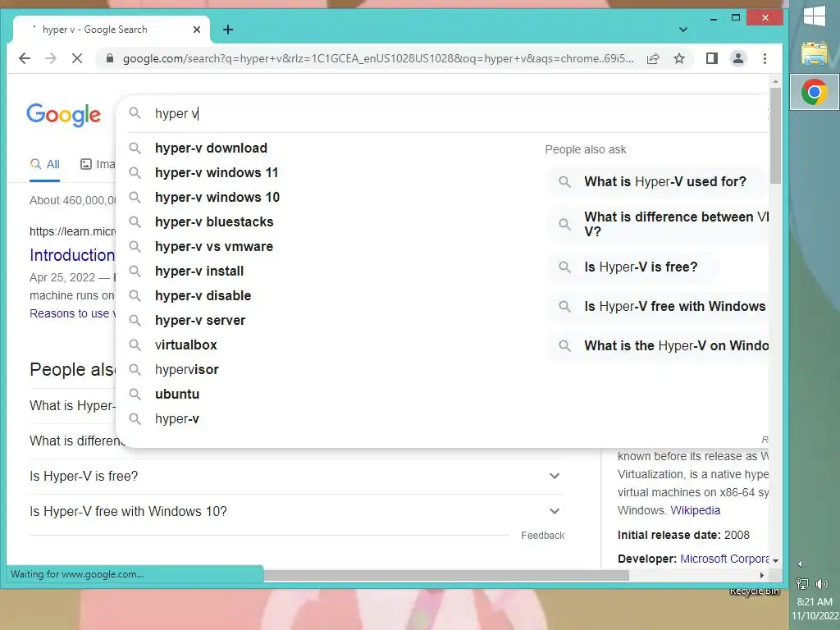Click search icon next to 'Is Hyper-V is free?' suggestion
This screenshot has height=630, width=840.
[x=564, y=267]
